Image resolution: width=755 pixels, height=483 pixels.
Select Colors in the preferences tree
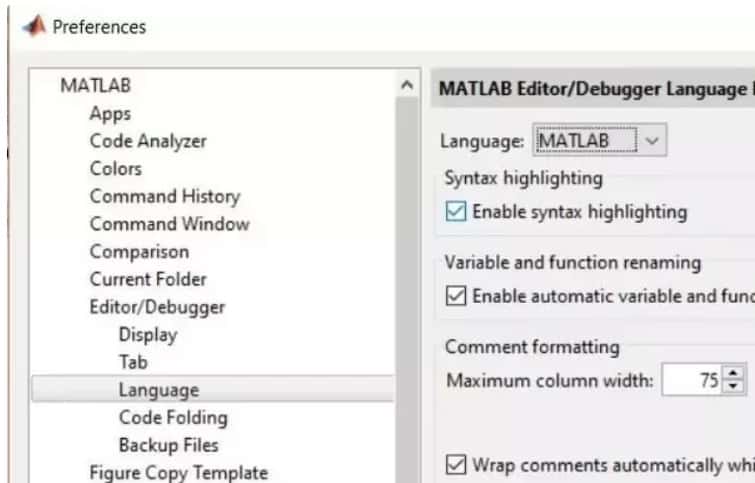coord(116,169)
